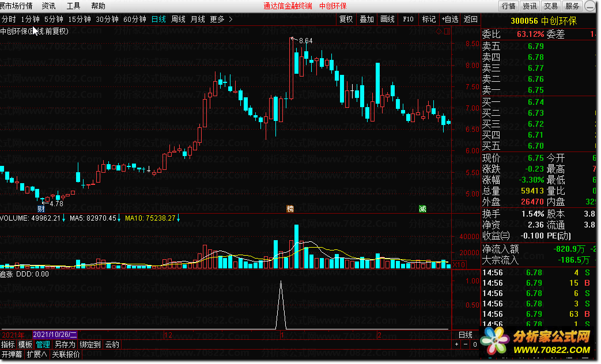The image size is (601, 364).
Task: Click the arrow next to MA5 value
Action: 119,218
